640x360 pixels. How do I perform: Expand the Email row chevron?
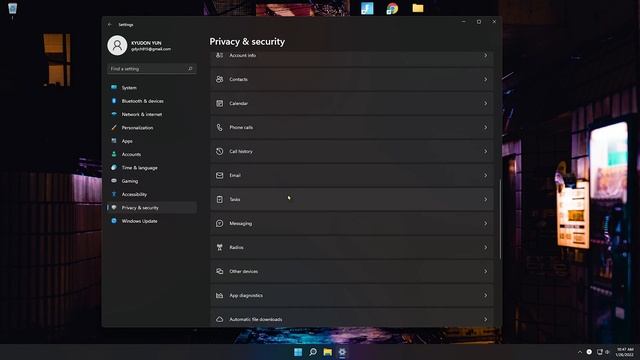pos(485,176)
